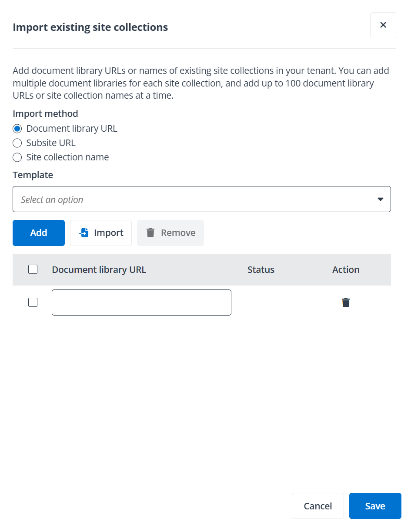
Task: Open the Template dropdown arrow
Action: [x=381, y=199]
